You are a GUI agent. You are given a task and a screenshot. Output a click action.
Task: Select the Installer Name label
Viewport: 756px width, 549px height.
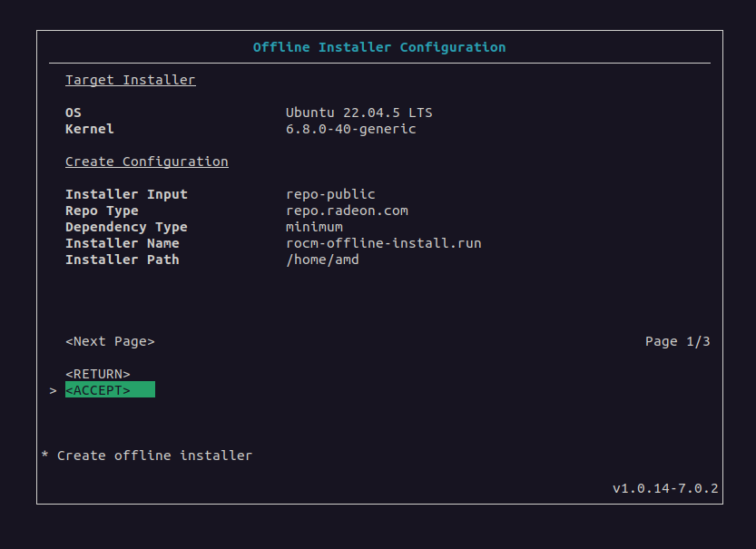(123, 243)
